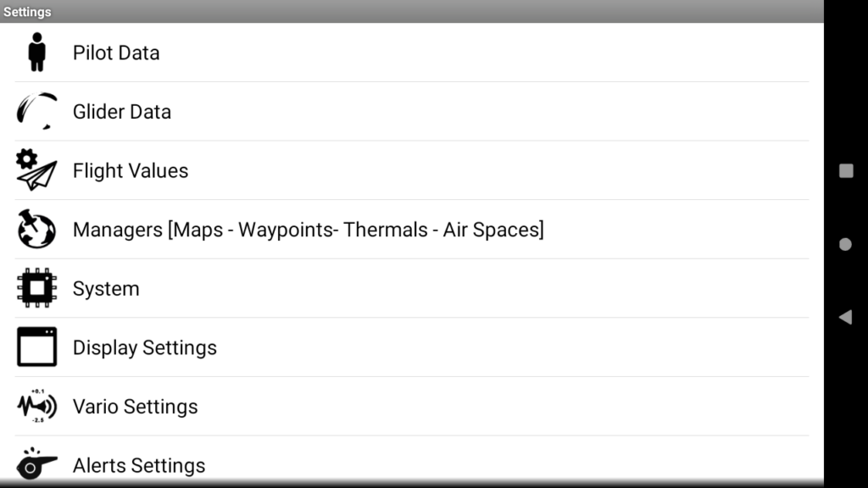Open Pilot Data settings
Image resolution: width=868 pixels, height=488 pixels.
point(412,53)
